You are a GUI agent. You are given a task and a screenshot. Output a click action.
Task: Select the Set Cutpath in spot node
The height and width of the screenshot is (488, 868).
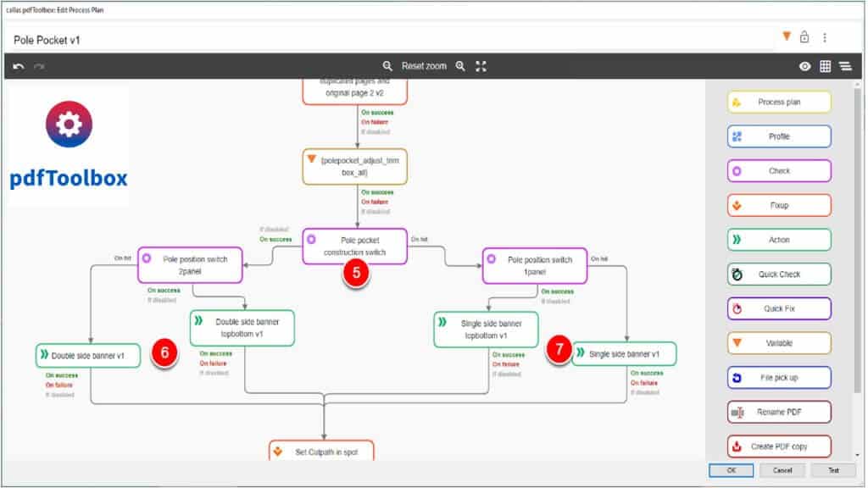(x=321, y=451)
